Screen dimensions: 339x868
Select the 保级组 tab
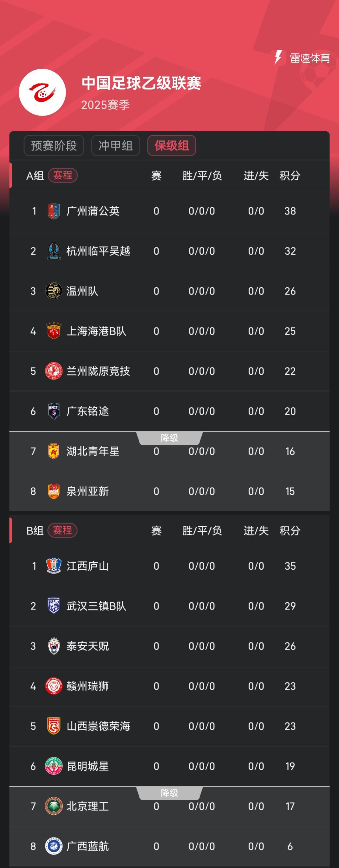[x=172, y=146]
